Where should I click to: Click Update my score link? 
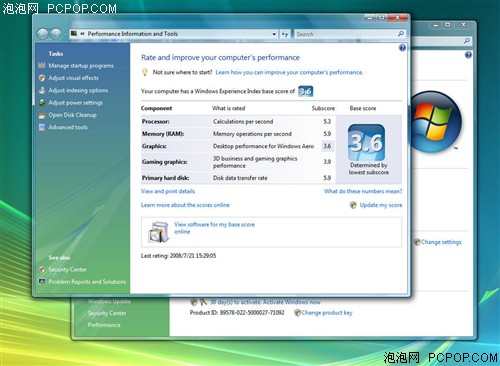[381, 205]
